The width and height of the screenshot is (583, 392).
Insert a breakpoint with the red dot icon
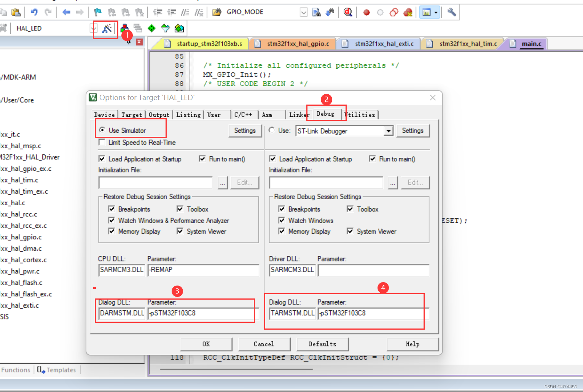click(x=366, y=13)
